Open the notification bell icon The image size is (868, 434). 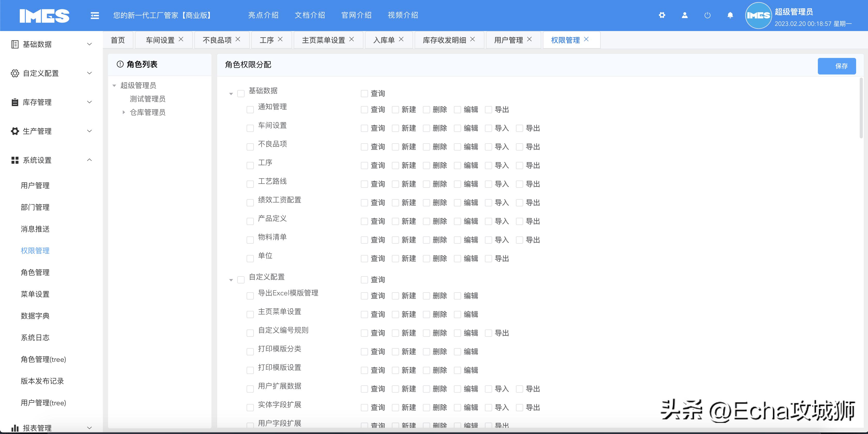click(x=730, y=16)
